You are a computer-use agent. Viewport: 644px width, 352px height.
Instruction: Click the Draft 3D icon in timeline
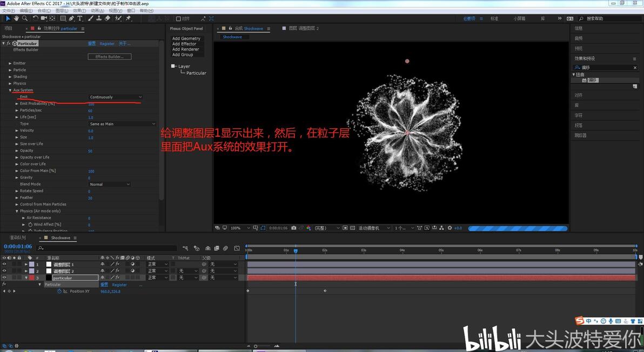[x=197, y=248]
